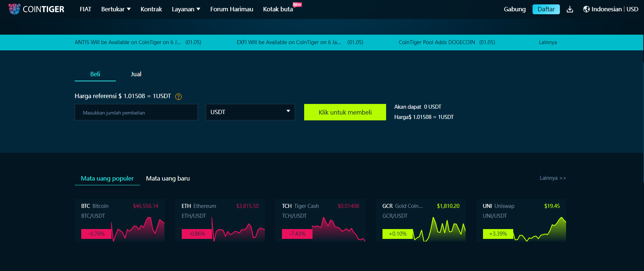
Task: Click the GCR +0.10% change badge
Action: tap(398, 234)
